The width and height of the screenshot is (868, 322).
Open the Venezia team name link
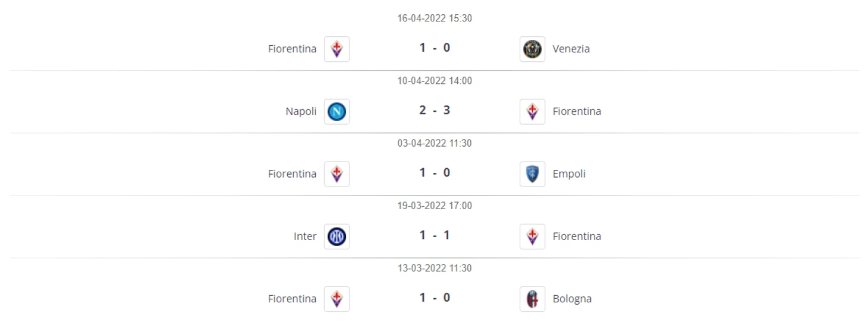571,49
